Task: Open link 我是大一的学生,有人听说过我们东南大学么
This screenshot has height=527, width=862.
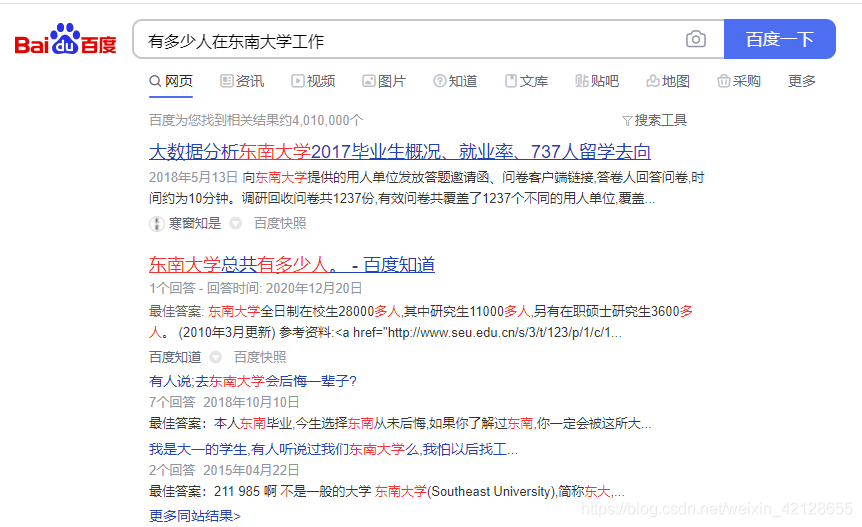Action: tap(333, 450)
